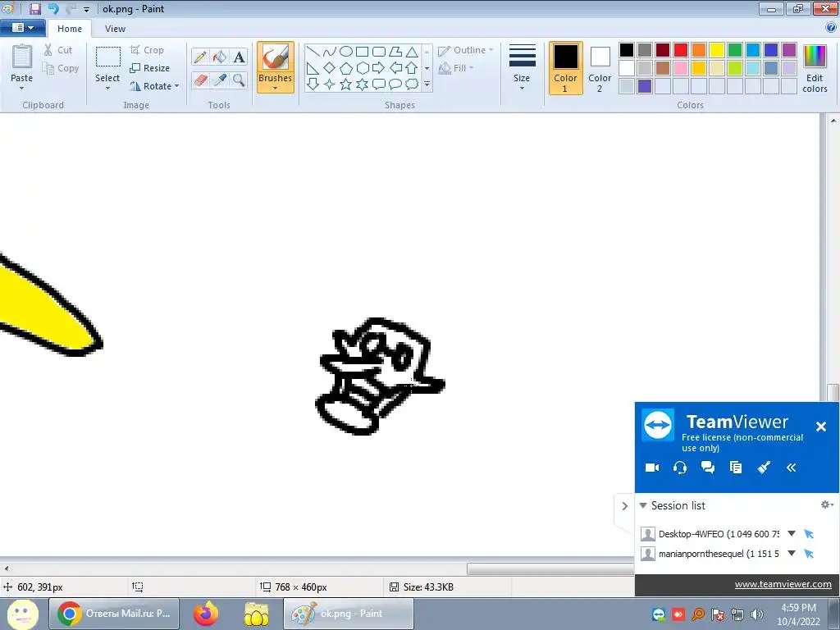Open Paint Help question mark icon

(831, 28)
